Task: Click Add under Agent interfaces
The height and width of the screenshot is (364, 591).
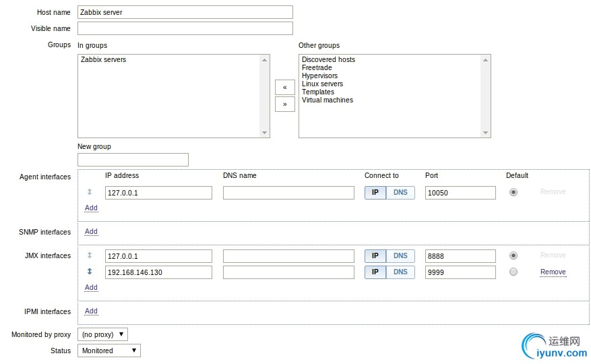Action: [x=91, y=208]
